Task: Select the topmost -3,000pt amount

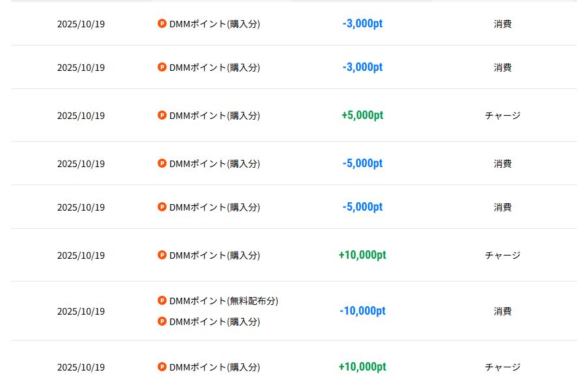Action: pos(362,23)
